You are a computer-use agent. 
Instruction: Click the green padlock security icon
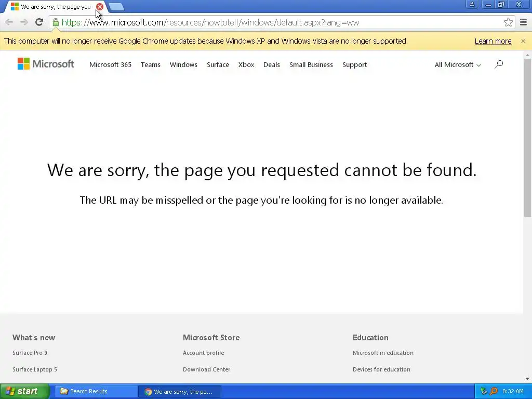(x=56, y=22)
